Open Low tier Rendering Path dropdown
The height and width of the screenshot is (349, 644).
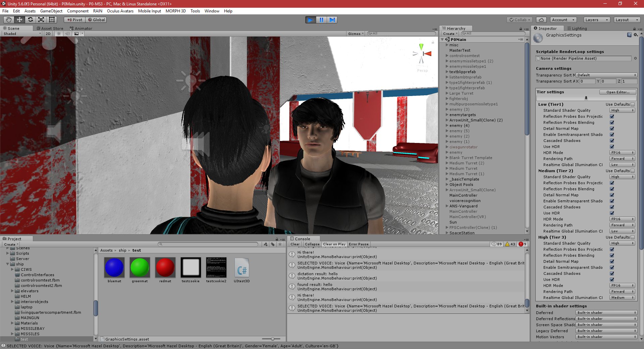(x=622, y=159)
